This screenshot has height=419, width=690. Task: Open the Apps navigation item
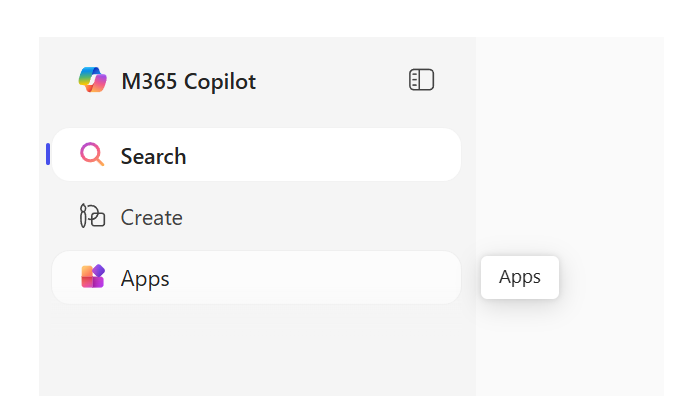click(257, 277)
